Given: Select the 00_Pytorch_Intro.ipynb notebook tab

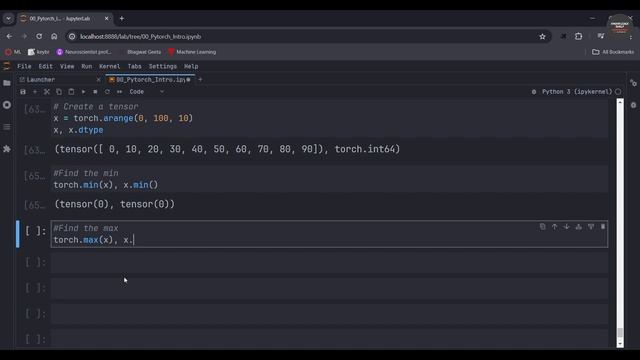Looking at the screenshot, I should [x=150, y=80].
